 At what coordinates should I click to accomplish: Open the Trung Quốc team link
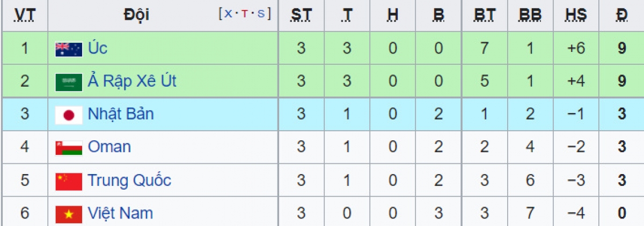tap(129, 180)
